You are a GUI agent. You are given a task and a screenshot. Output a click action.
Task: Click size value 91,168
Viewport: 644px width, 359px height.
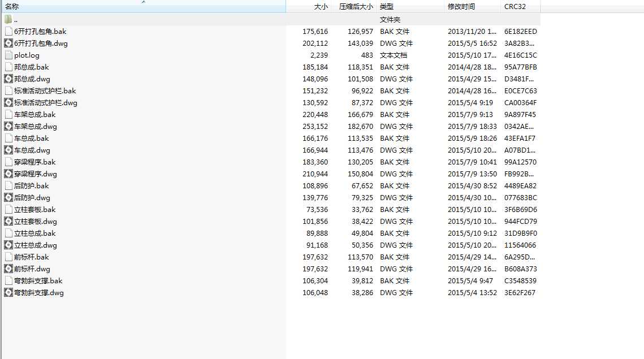[317, 245]
